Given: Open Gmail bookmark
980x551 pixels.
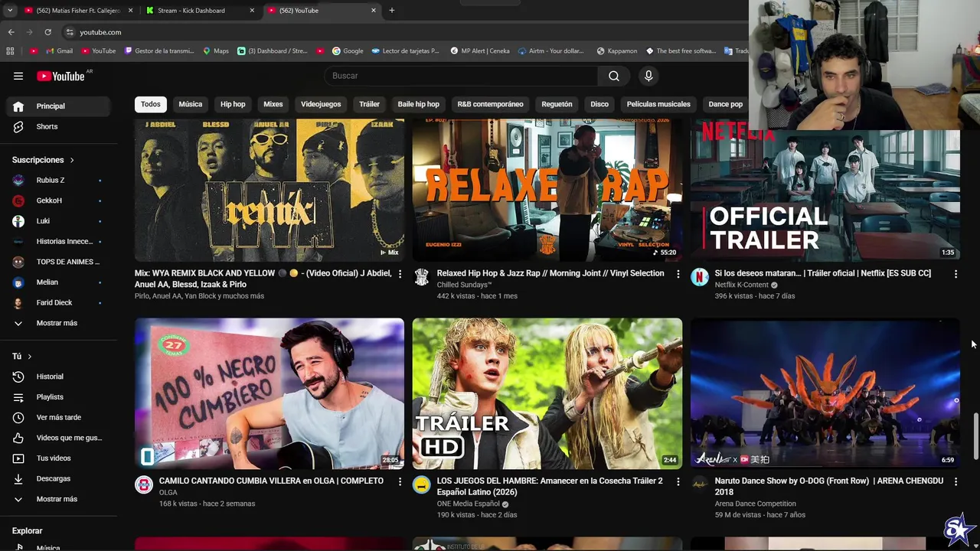Looking at the screenshot, I should [60, 51].
